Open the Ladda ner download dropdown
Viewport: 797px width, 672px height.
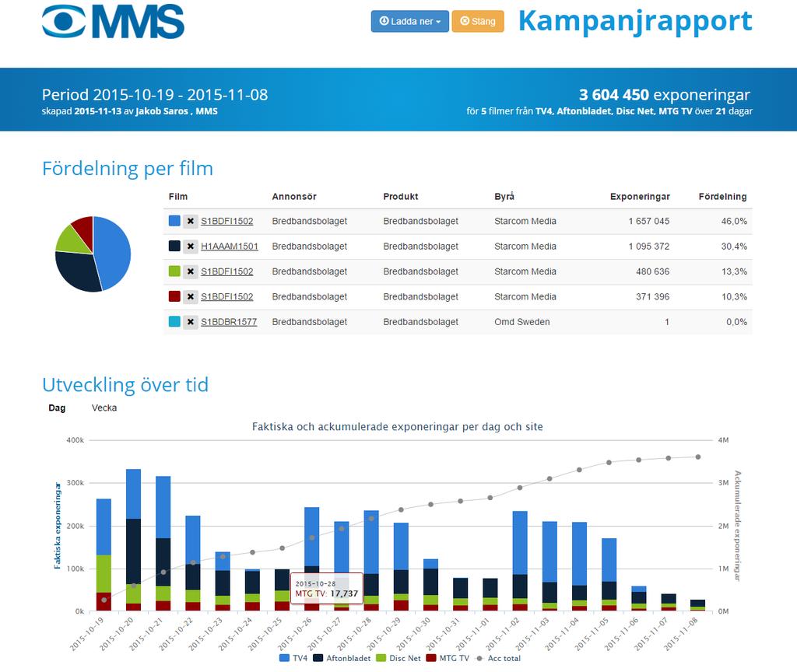(409, 21)
